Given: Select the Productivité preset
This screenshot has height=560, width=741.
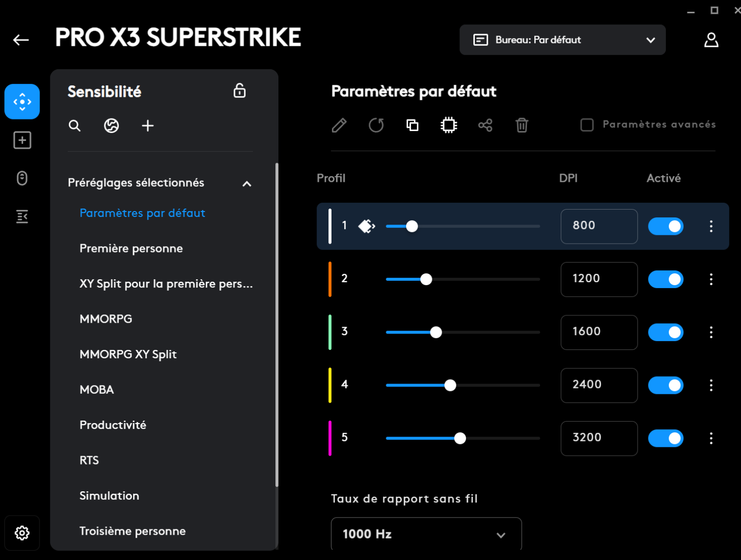Looking at the screenshot, I should (x=113, y=425).
